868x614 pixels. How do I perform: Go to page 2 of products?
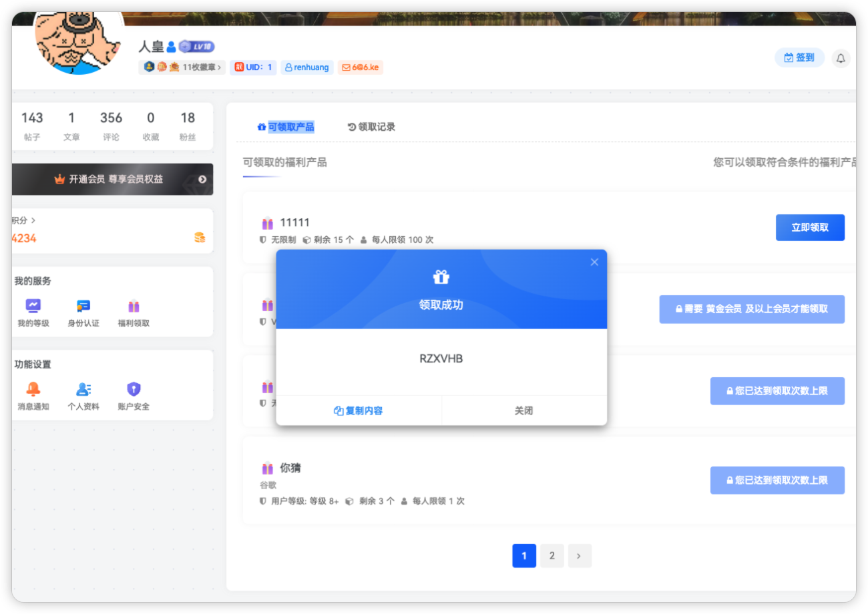pos(552,556)
